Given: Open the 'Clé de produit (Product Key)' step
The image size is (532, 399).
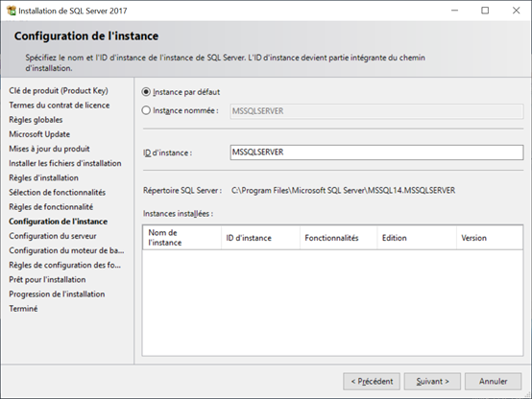Looking at the screenshot, I should pos(59,90).
